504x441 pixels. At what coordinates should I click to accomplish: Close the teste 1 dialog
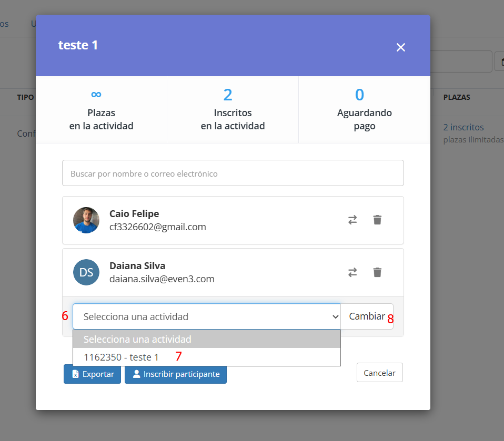[400, 47]
